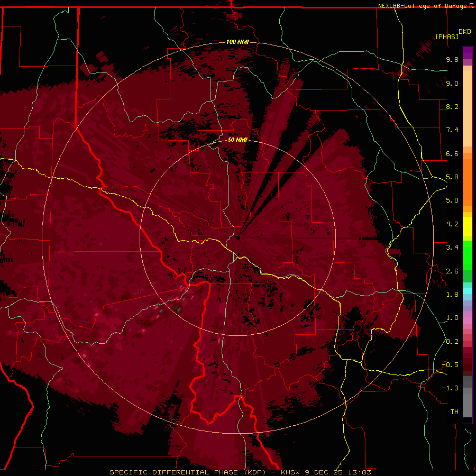Screen dimensions: 476x476
Task: Pick the pink band of the color bar
Action: click(x=467, y=321)
